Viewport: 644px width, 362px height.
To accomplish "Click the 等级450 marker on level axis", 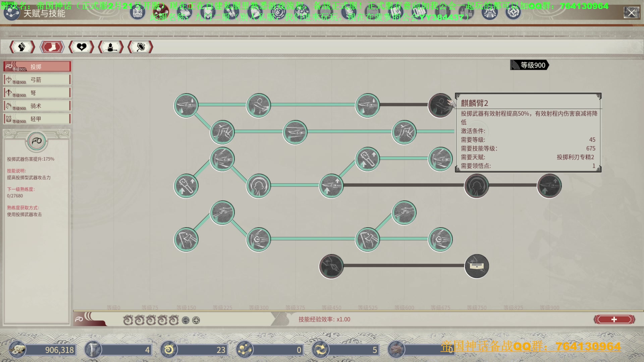I will [x=331, y=307].
